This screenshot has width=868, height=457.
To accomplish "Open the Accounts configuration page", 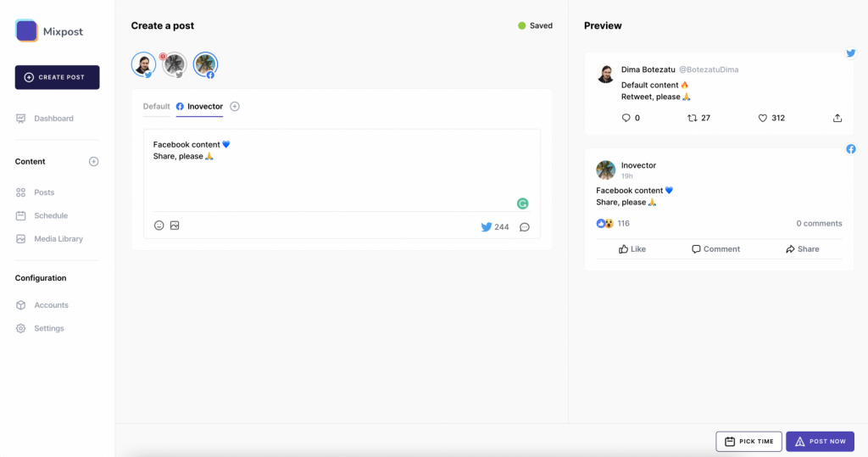I will pyautogui.click(x=51, y=305).
